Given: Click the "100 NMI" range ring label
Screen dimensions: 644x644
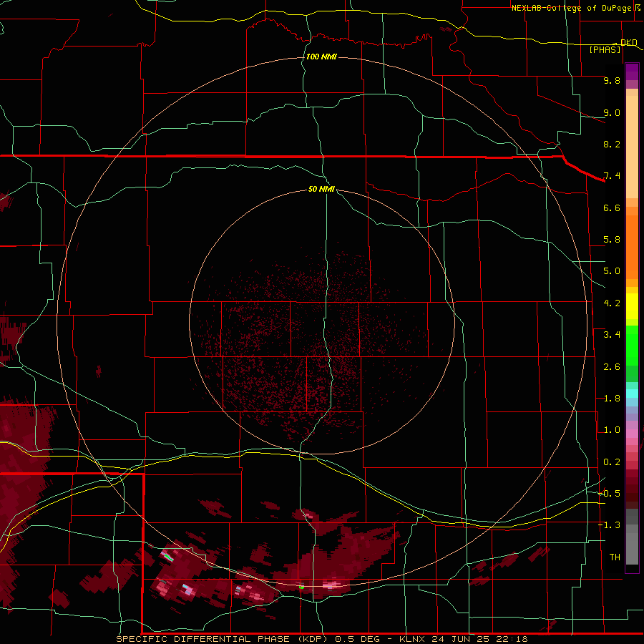Looking at the screenshot, I should 321,57.
